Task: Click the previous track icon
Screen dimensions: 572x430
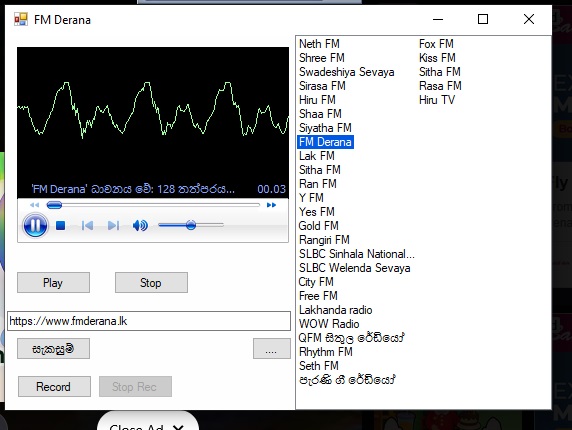Action: click(x=87, y=226)
